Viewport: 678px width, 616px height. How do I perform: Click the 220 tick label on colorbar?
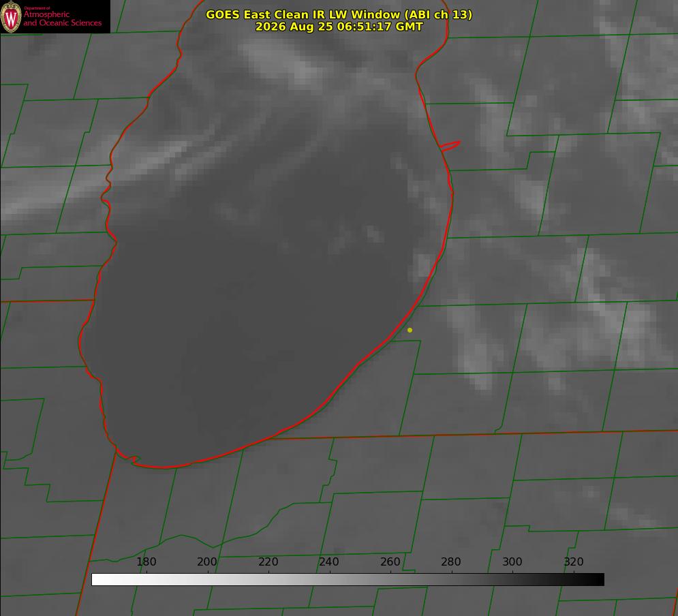click(268, 561)
